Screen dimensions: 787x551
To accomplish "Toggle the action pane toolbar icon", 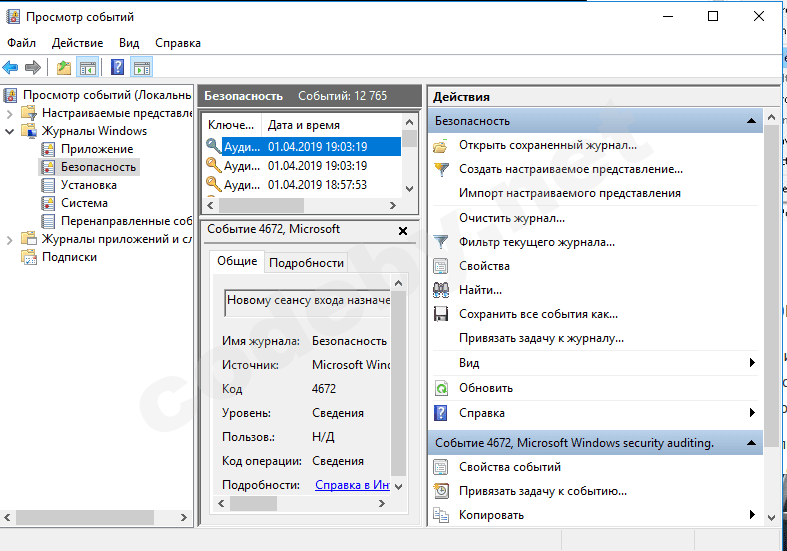I will [142, 67].
